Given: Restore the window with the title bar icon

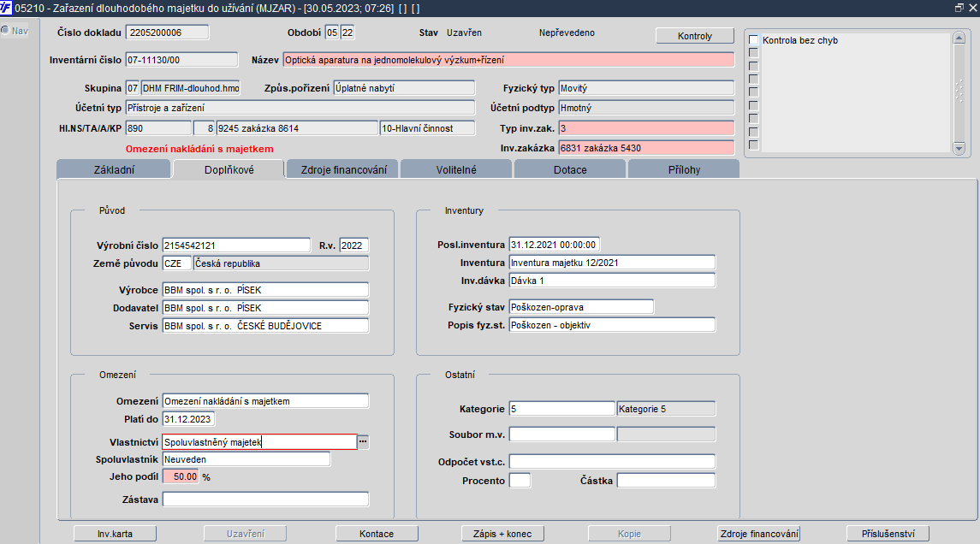Looking at the screenshot, I should click(x=959, y=8).
